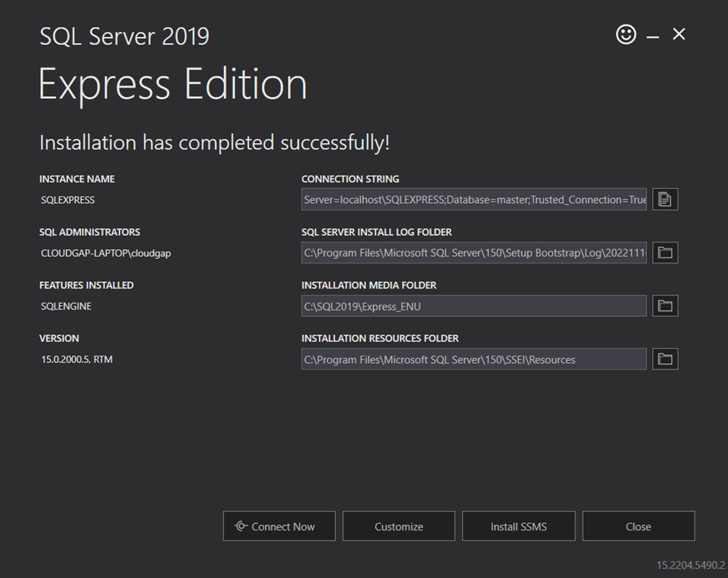The width and height of the screenshot is (728, 578).
Task: Click the SQLENGINE feature value
Action: click(x=66, y=306)
